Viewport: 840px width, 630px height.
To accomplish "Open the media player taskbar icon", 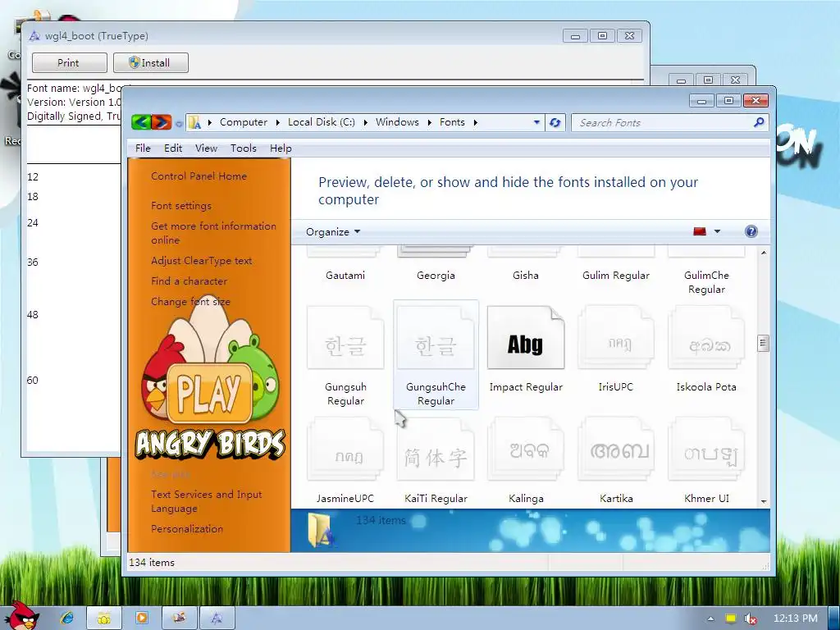I will (x=141, y=618).
